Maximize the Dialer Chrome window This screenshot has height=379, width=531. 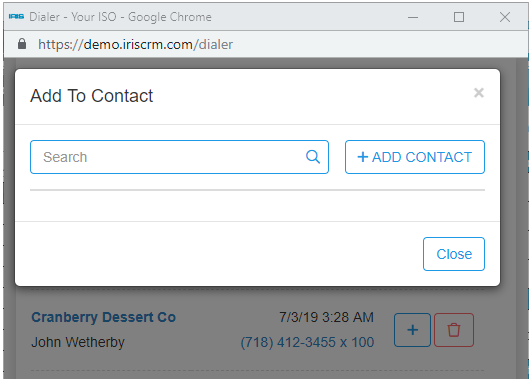pyautogui.click(x=459, y=17)
